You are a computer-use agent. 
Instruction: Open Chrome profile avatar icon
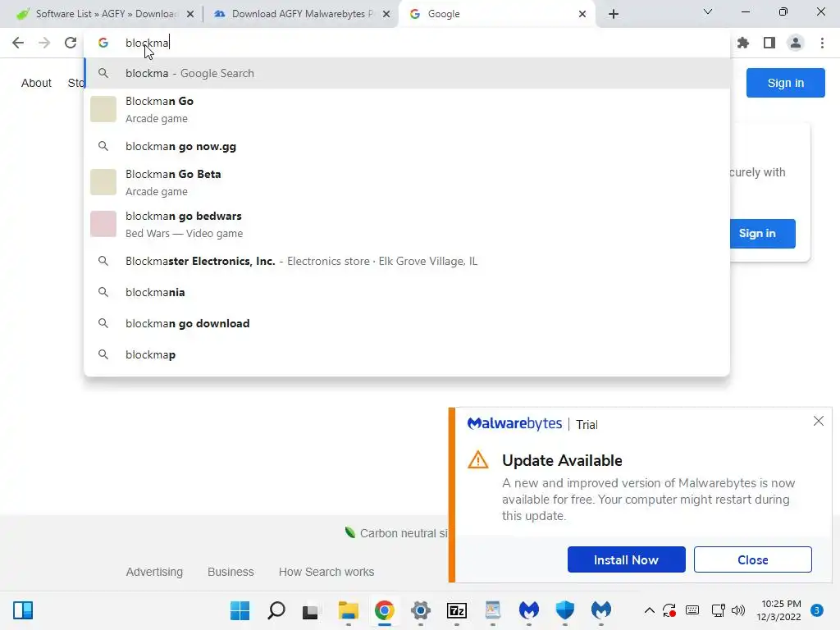(x=796, y=43)
